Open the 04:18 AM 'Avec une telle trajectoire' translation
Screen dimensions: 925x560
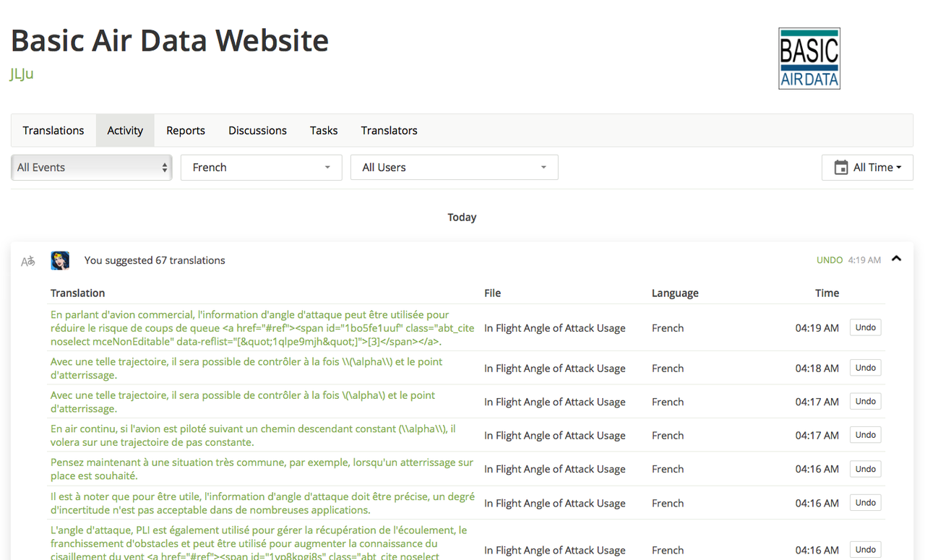tap(246, 369)
